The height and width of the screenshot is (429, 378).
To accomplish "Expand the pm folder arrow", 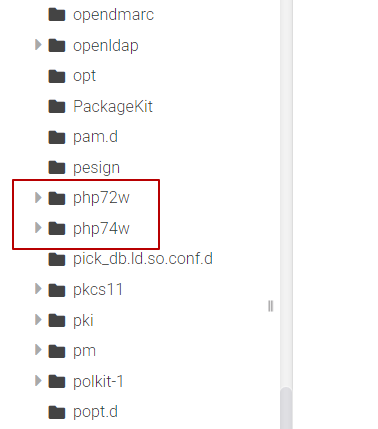I will tap(38, 350).
